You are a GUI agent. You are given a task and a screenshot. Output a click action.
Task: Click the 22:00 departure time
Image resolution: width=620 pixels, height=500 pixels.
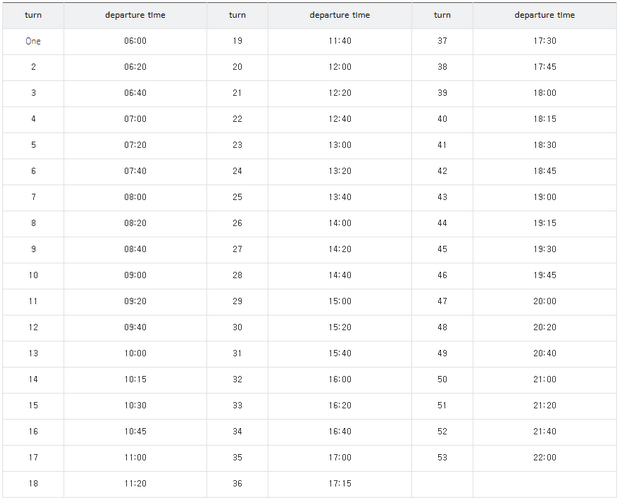(545, 458)
